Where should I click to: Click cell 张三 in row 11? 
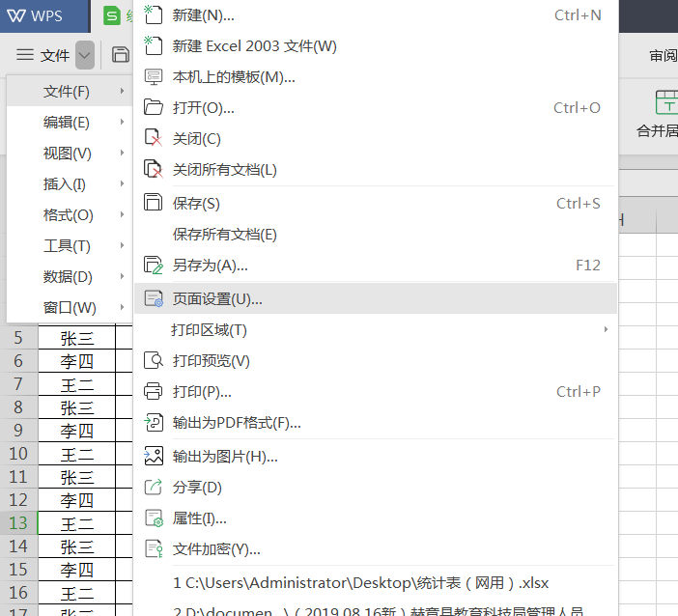tap(77, 477)
